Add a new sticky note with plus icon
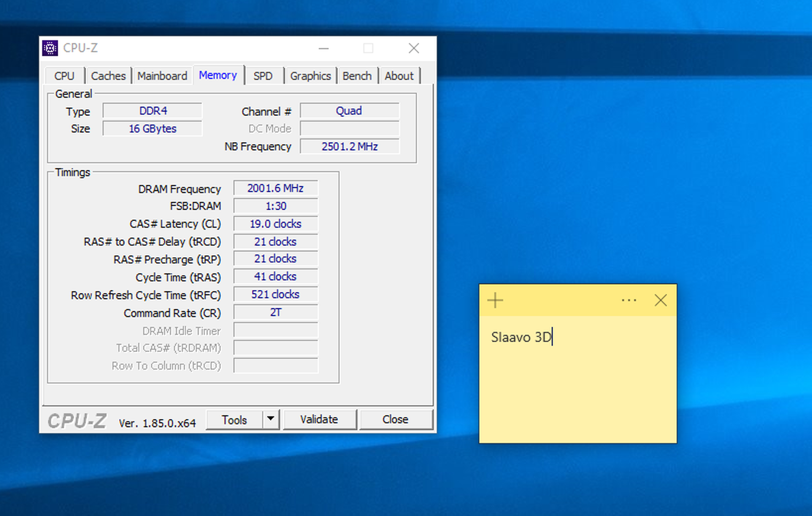812x516 pixels. coord(495,301)
